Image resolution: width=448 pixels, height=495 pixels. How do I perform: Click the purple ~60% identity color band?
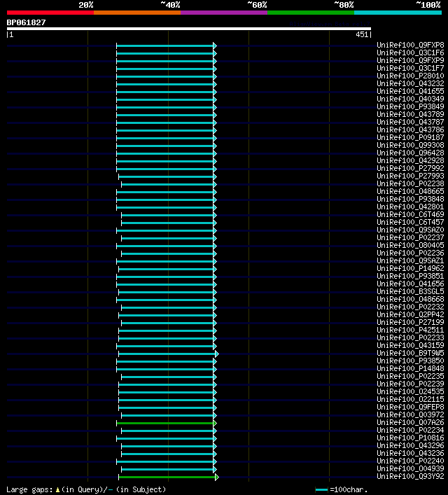224,13
